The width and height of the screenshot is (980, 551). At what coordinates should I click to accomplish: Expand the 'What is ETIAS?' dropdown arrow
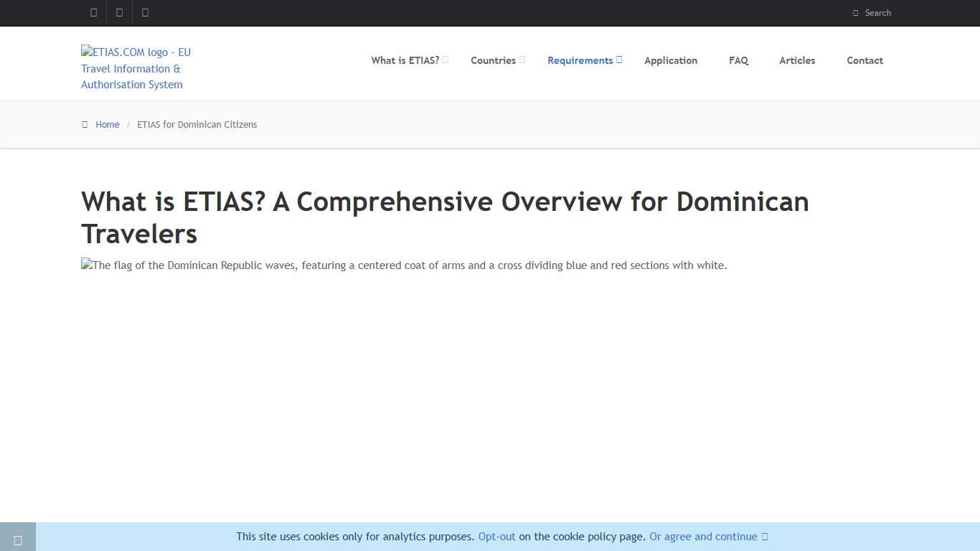pos(446,60)
